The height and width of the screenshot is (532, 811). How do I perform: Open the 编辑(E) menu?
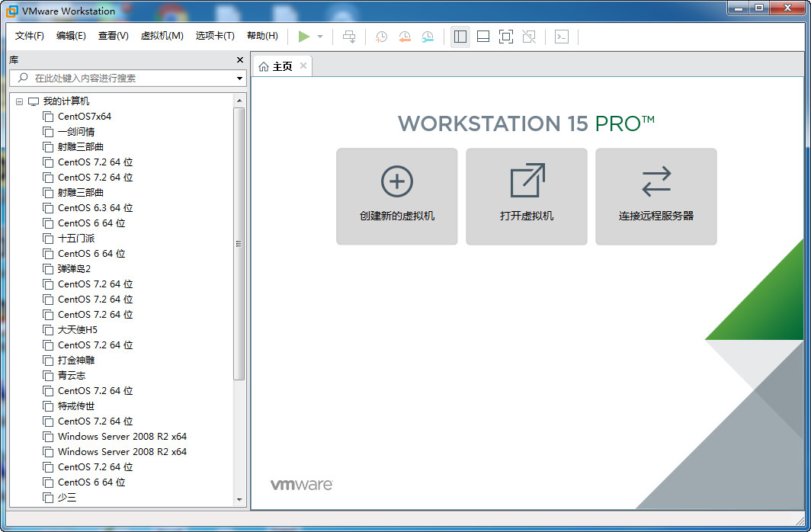coord(71,36)
